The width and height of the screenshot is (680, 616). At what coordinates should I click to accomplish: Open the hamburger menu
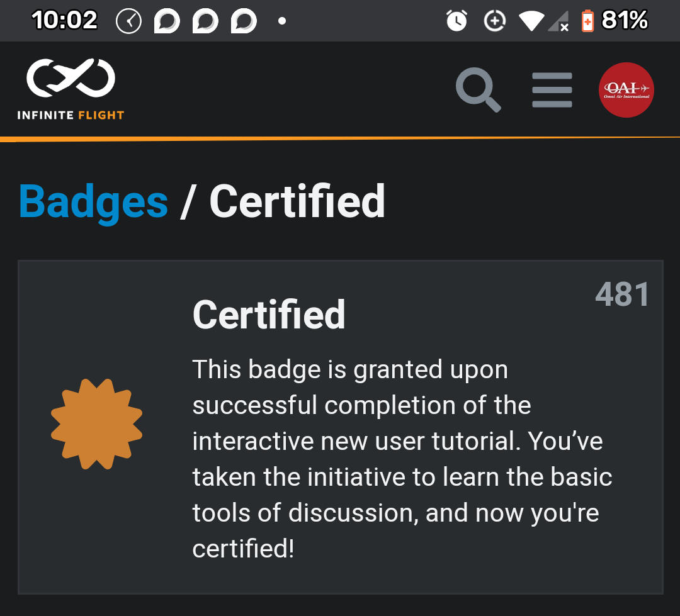click(552, 90)
